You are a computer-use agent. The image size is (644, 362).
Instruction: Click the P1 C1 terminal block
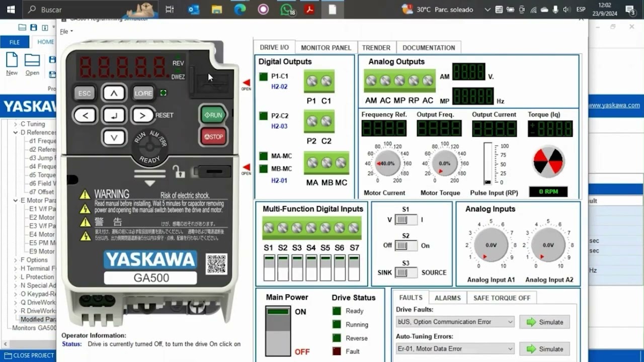tap(319, 81)
